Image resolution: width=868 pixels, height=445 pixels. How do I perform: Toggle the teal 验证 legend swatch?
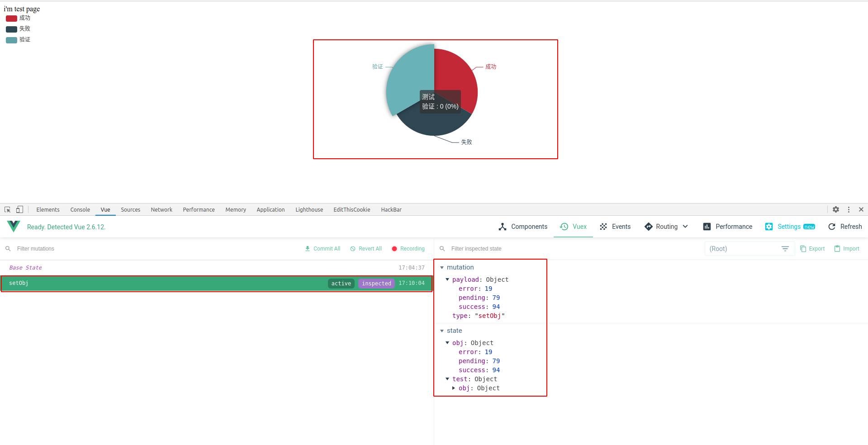11,40
